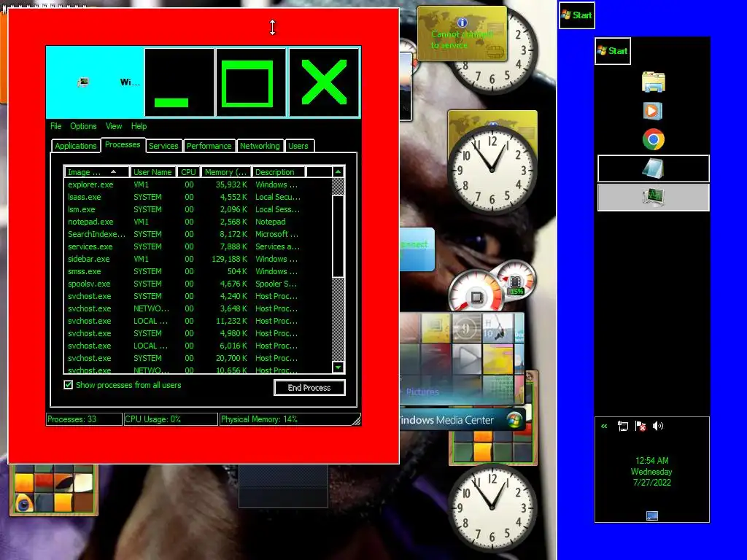The width and height of the screenshot is (747, 560).
Task: Click the process list scrollbar thumb
Action: (338, 236)
